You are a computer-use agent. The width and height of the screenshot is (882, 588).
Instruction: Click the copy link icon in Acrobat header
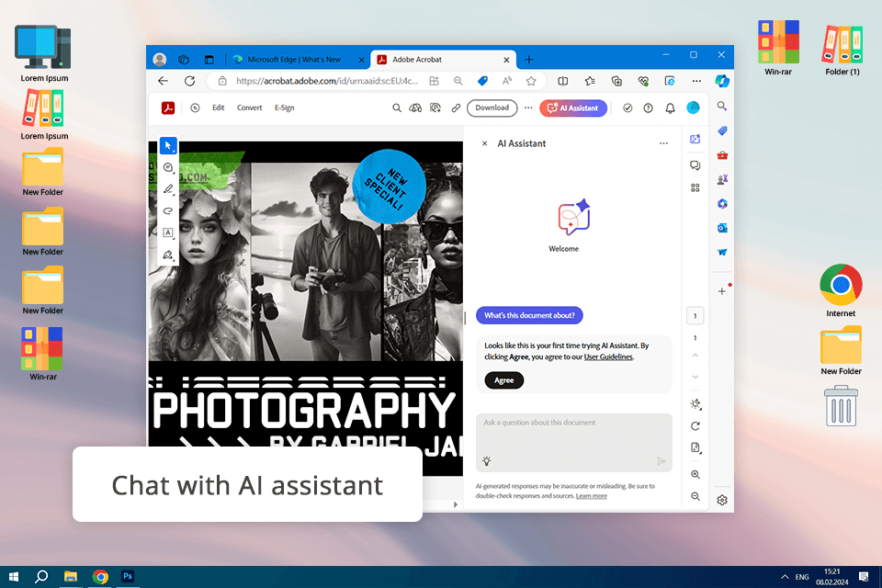[455, 107]
